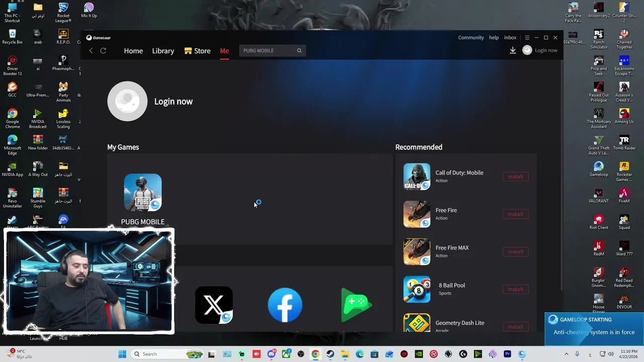
Task: Open FiveM desktop shortcut
Action: pyautogui.click(x=624, y=196)
